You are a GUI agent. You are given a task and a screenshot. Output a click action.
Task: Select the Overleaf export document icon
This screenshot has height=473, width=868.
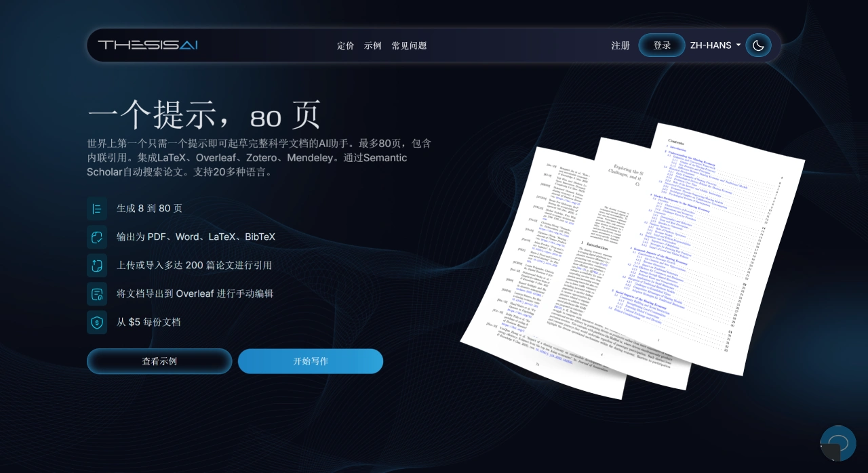tap(96, 294)
